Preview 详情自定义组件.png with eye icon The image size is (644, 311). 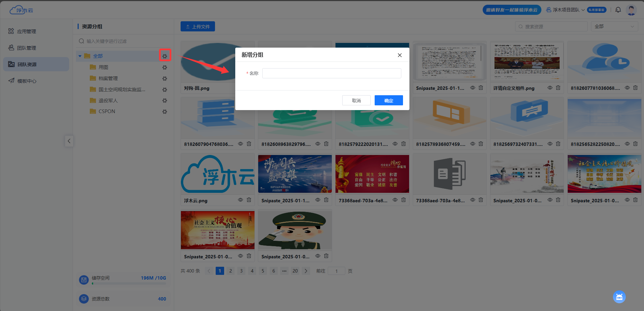(x=550, y=88)
